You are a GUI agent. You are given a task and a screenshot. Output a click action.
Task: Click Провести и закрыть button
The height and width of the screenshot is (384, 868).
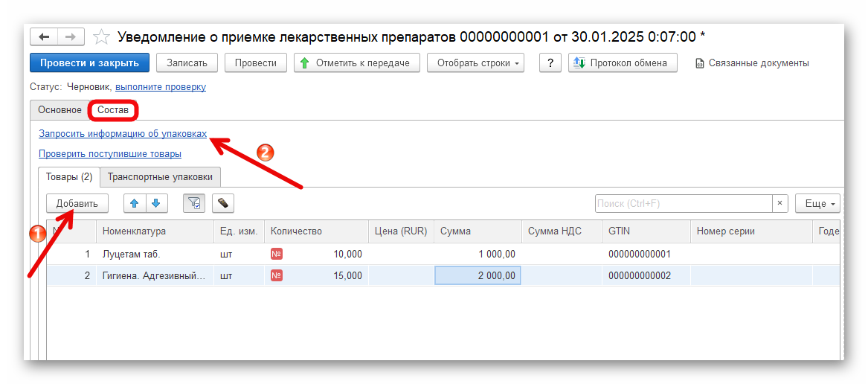(x=89, y=63)
